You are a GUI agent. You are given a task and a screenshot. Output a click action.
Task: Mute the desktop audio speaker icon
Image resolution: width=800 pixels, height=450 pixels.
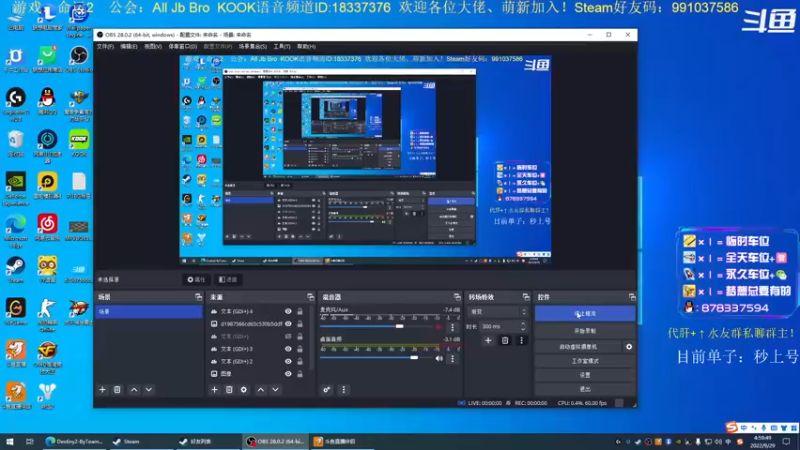(439, 359)
